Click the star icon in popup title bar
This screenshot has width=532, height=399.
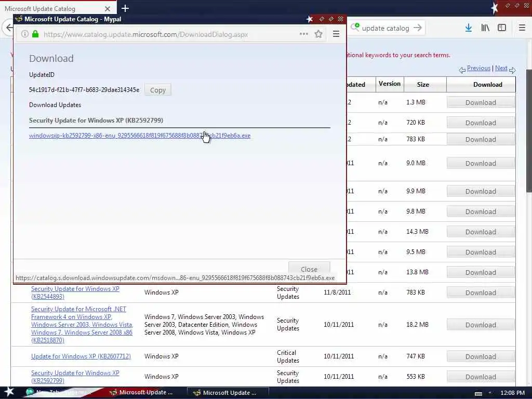point(310,19)
